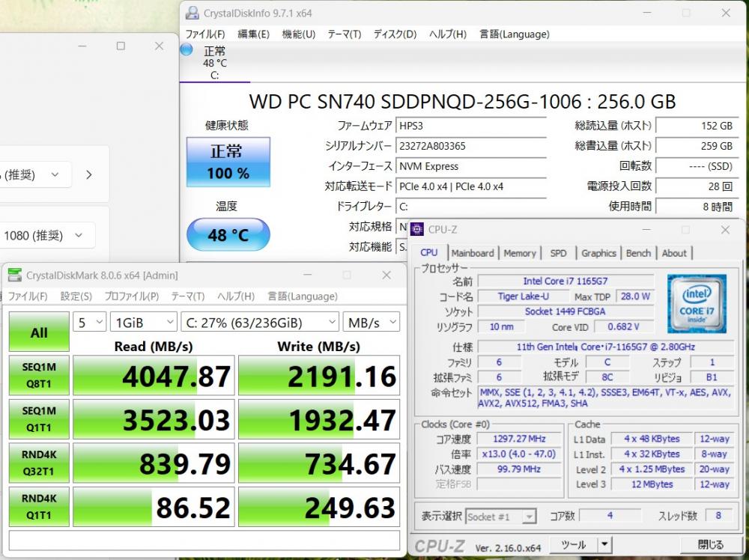The width and height of the screenshot is (749, 560).
Task: Select the CPU tab in CPU-Z
Action: [x=429, y=252]
